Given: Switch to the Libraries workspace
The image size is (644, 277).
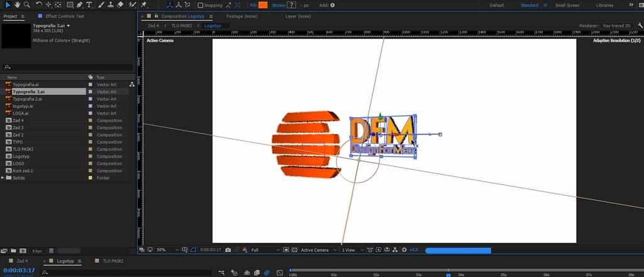Looking at the screenshot, I should pyautogui.click(x=604, y=5).
